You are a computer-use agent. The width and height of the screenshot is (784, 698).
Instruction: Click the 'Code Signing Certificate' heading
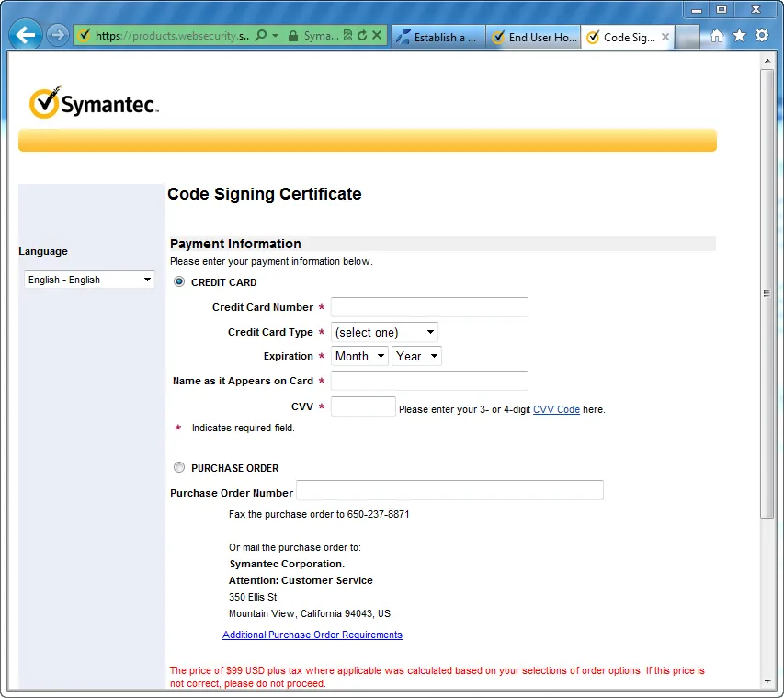[x=264, y=194]
